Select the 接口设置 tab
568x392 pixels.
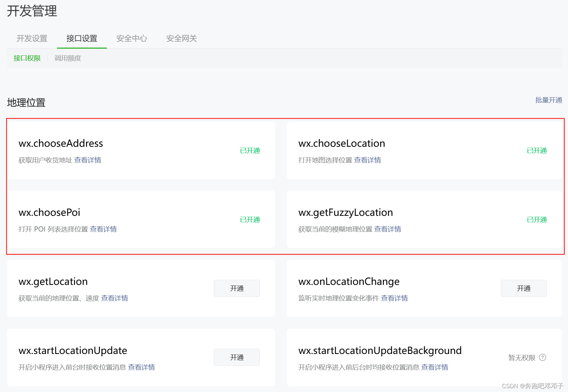(x=82, y=38)
